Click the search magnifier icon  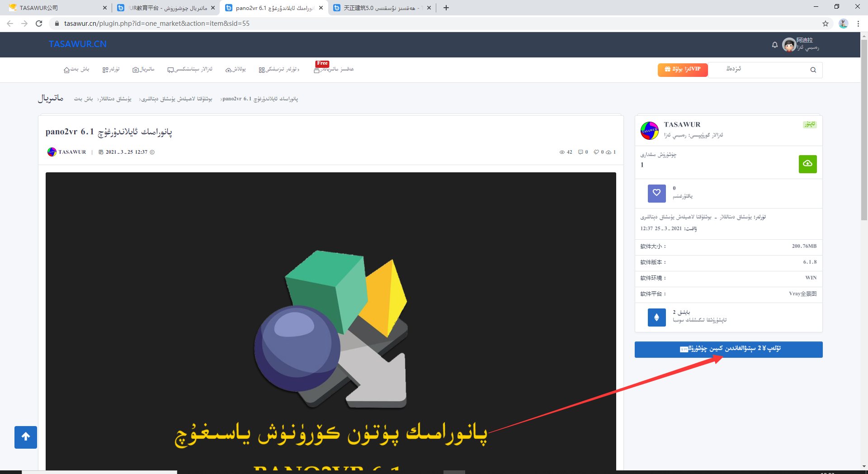(813, 70)
